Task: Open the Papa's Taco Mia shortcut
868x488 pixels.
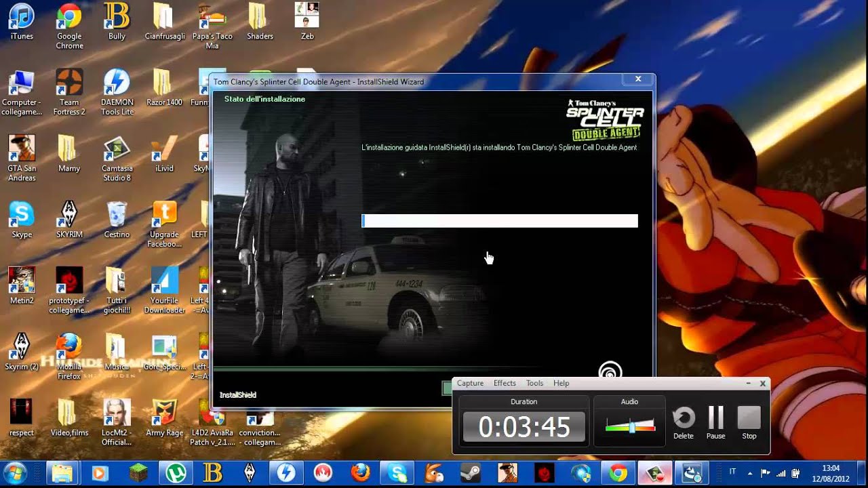Action: pos(212,26)
